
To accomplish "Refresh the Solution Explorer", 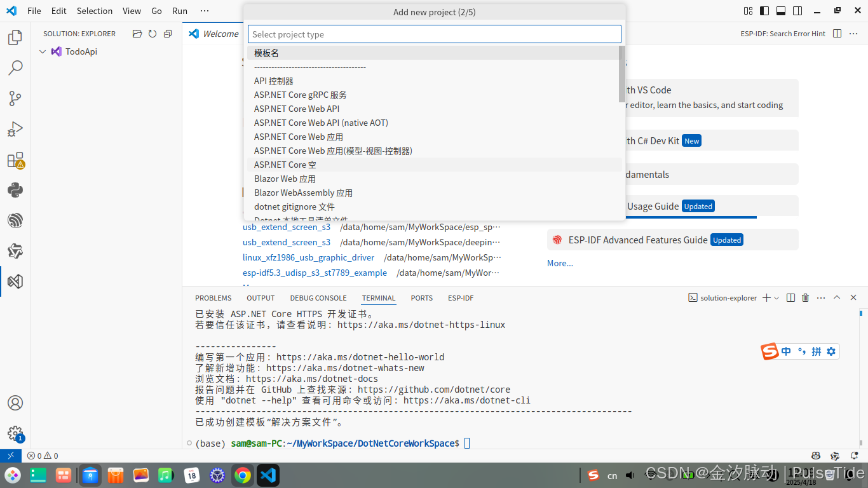I will click(153, 34).
